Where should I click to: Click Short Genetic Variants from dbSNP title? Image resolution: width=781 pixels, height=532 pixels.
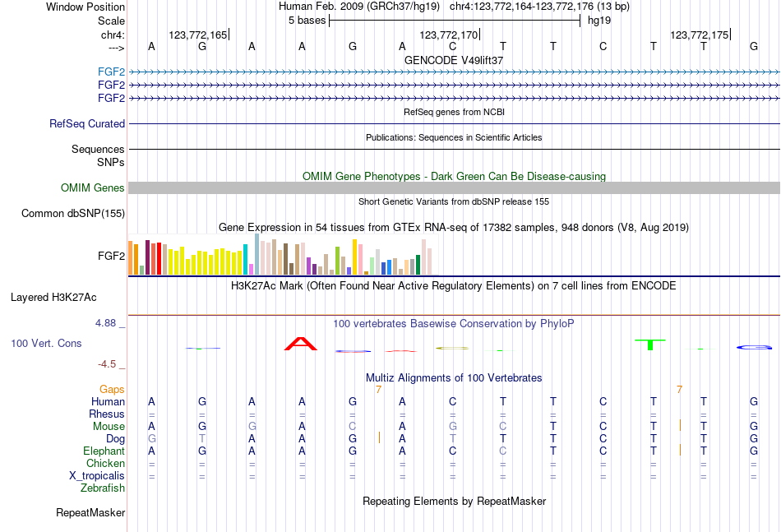454,201
